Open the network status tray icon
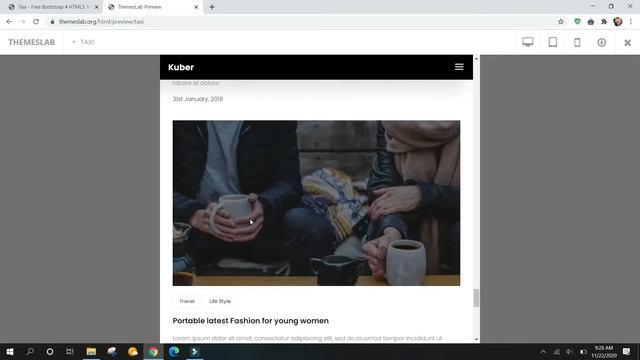This screenshot has width=640, height=360. pos(556,351)
